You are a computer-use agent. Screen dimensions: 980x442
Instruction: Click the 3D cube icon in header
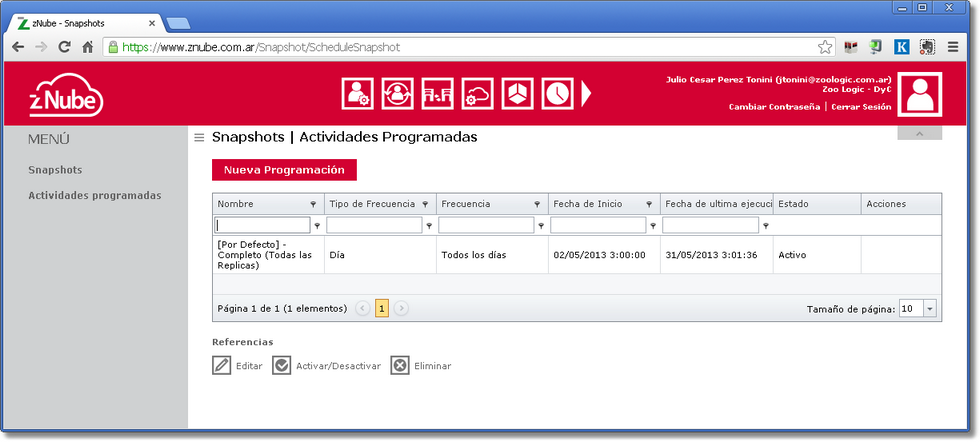tap(517, 93)
